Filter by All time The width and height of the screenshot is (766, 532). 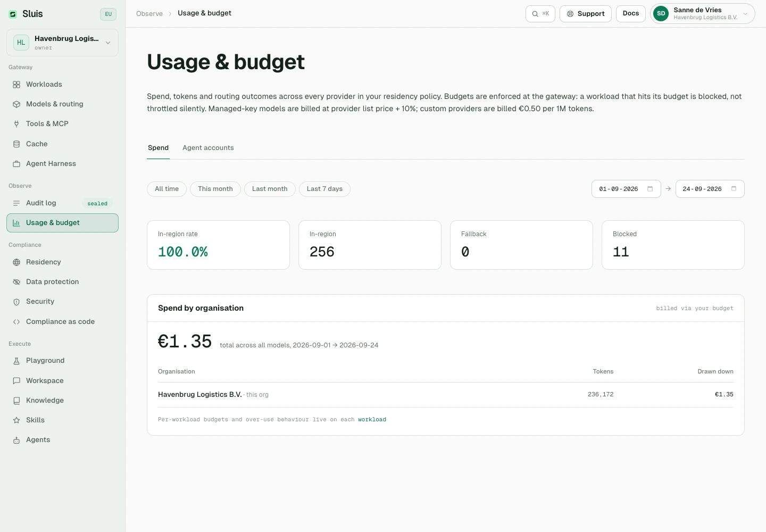166,189
